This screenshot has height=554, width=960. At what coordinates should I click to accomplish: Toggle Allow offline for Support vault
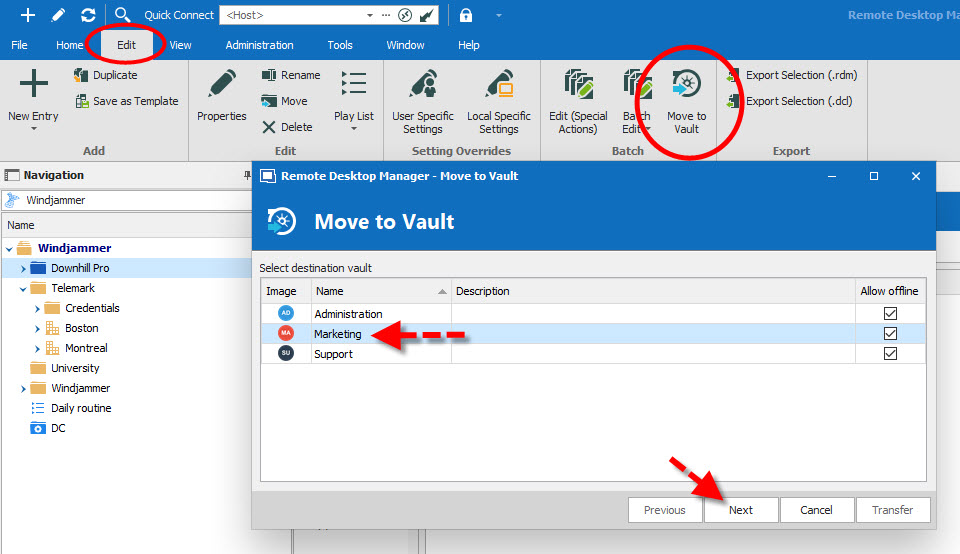point(890,354)
